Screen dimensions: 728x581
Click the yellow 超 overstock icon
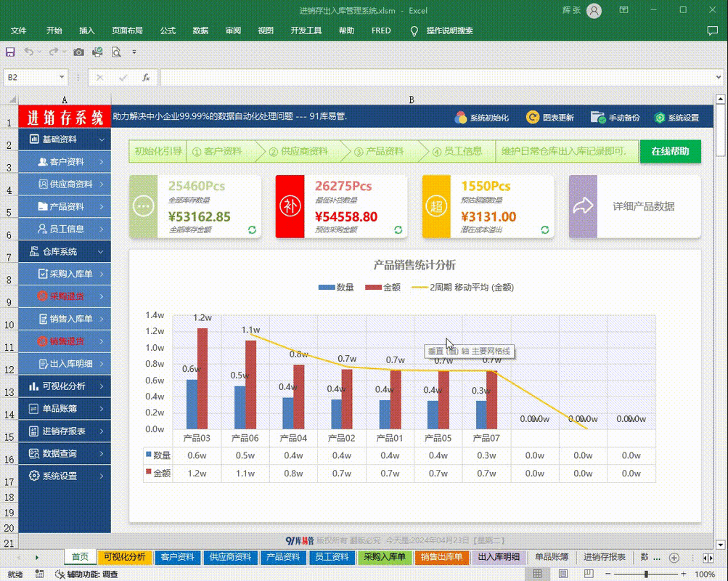[436, 206]
